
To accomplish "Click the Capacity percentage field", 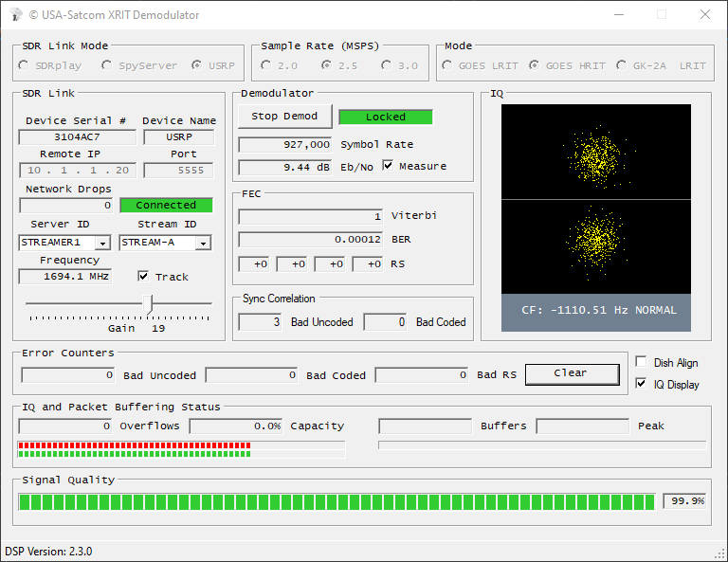I will coord(236,426).
